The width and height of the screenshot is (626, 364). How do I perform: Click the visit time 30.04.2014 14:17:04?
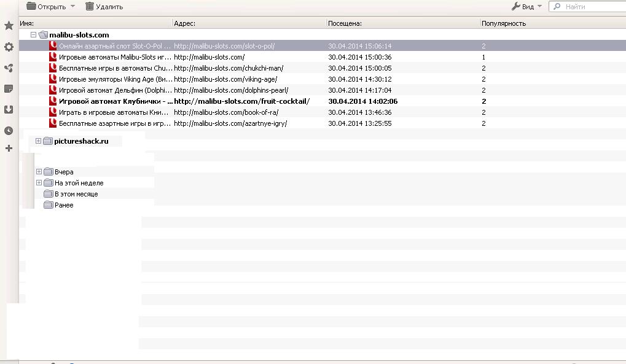(360, 90)
